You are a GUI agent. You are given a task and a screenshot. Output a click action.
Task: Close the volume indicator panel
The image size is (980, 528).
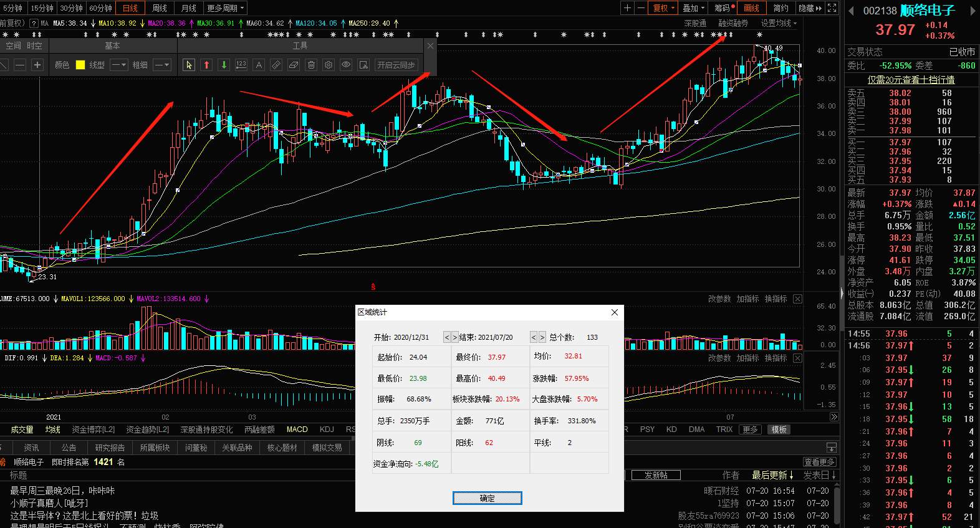tap(797, 299)
